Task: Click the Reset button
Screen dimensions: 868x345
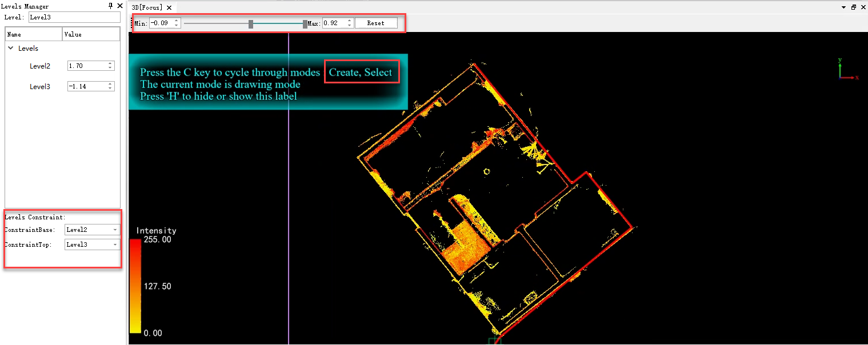Action: (375, 23)
